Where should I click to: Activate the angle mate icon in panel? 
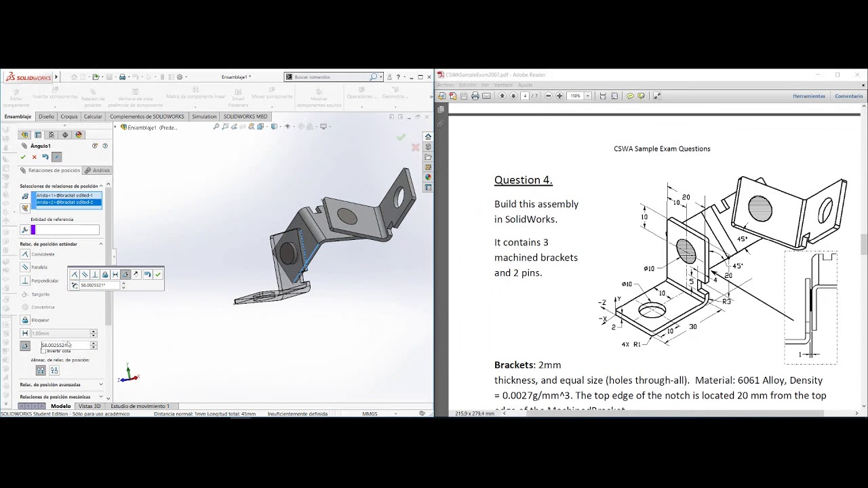pos(25,346)
